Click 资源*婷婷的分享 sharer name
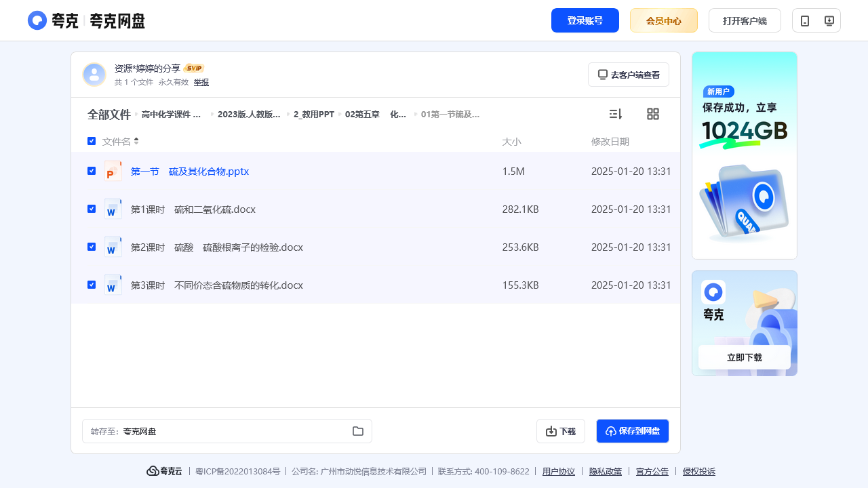Screen dimensions: 868x488 point(148,68)
